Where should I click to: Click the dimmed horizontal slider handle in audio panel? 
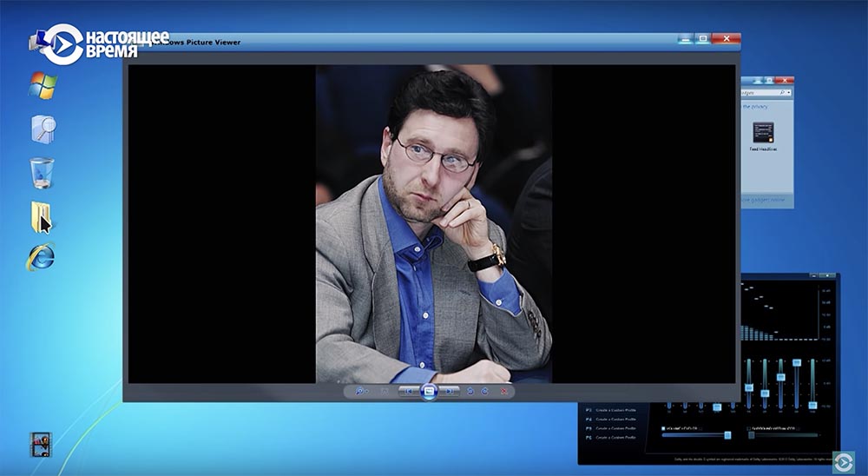tap(752, 435)
